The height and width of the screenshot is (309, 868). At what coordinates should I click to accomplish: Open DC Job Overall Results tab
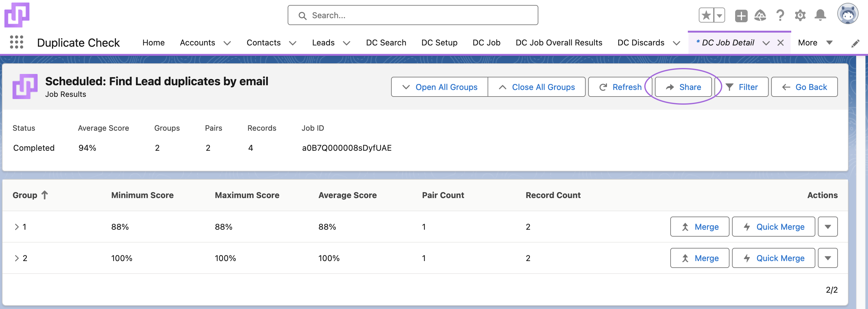tap(559, 43)
